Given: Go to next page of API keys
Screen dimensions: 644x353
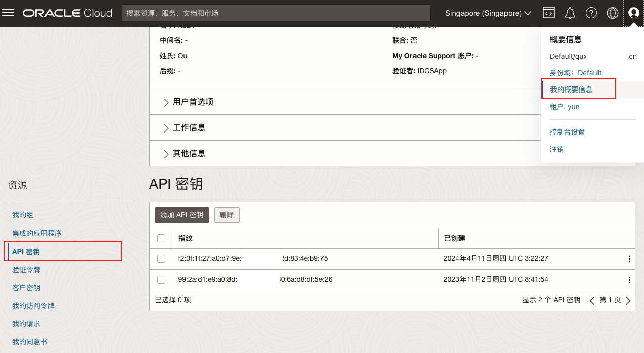Looking at the screenshot, I should (628, 301).
